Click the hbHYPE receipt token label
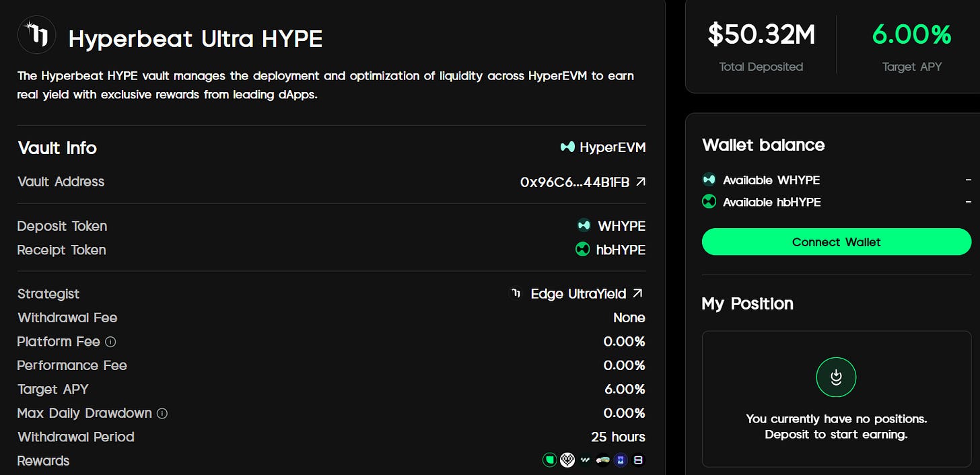980x475 pixels. 621,250
